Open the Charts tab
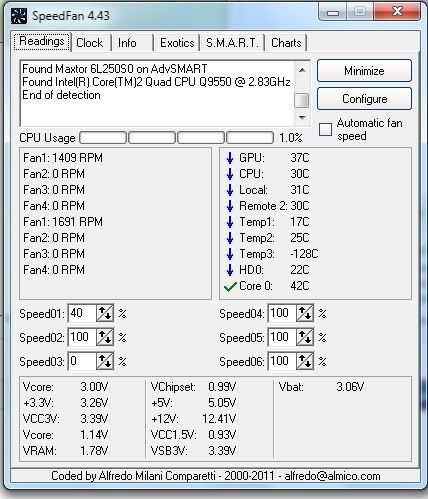 pyautogui.click(x=286, y=43)
